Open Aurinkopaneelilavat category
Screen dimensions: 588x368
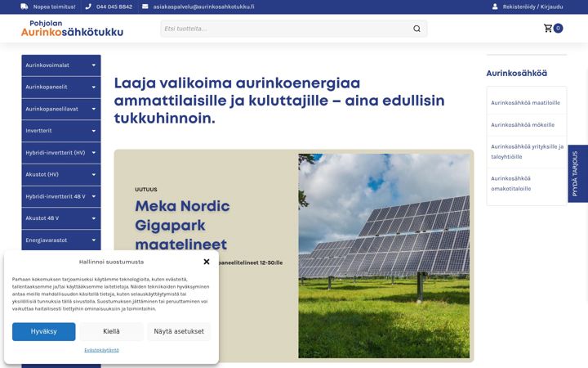pos(51,109)
